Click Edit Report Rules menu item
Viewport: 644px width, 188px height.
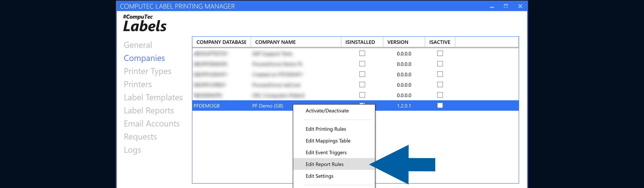point(334,164)
